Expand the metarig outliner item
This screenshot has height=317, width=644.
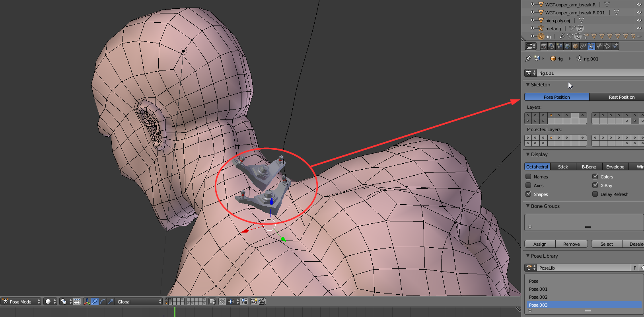tap(532, 28)
